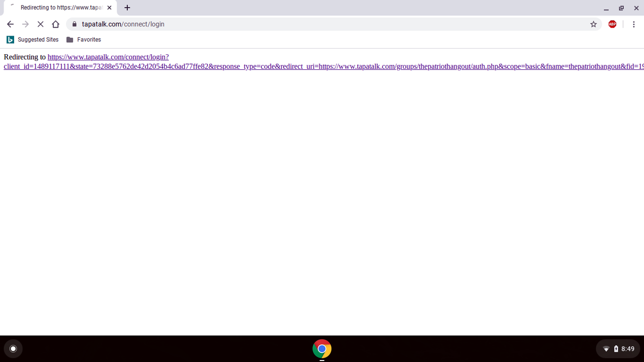Stop loading the page
The width and height of the screenshot is (644, 362).
click(x=40, y=24)
